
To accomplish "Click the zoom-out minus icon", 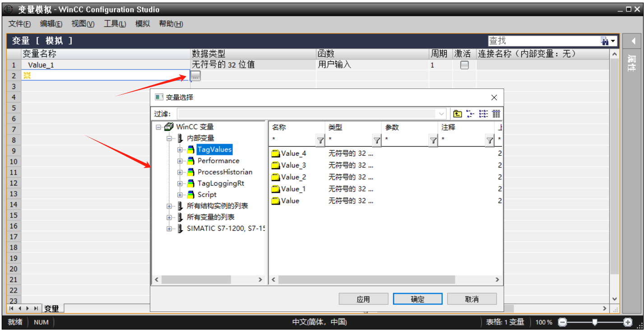I will coord(562,322).
